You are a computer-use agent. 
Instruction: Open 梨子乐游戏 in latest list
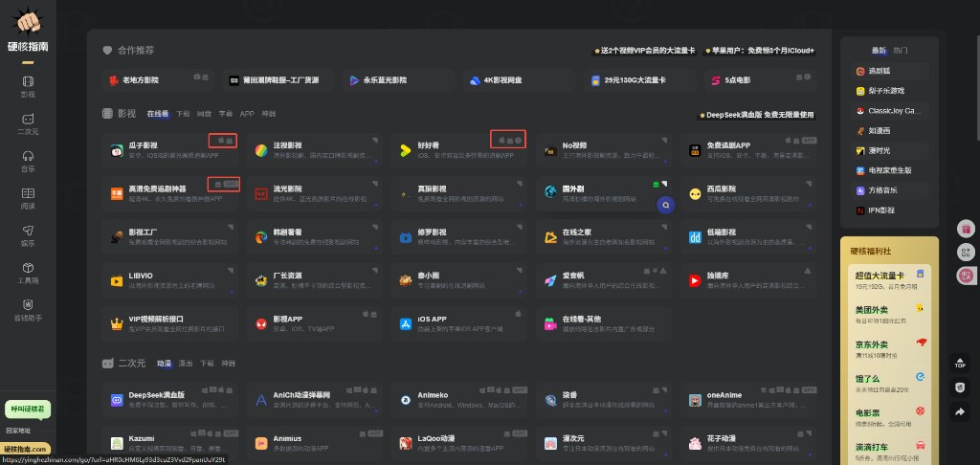pyautogui.click(x=889, y=91)
